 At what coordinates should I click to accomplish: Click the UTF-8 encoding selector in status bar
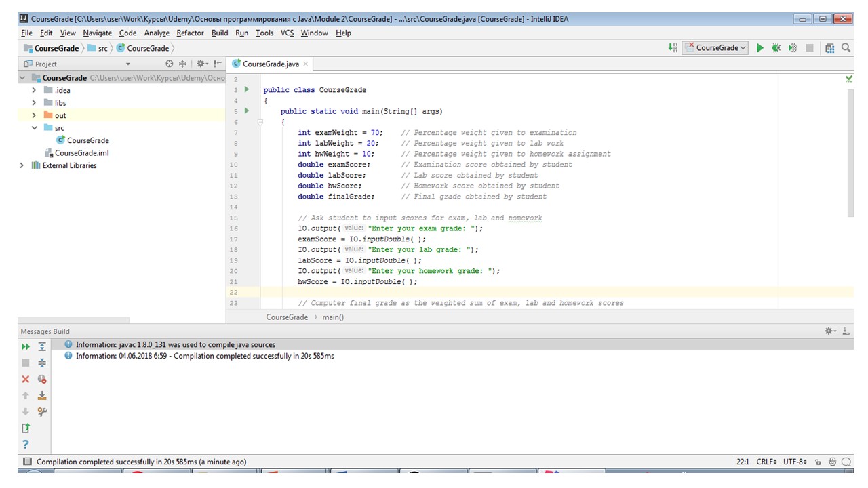pyautogui.click(x=794, y=462)
